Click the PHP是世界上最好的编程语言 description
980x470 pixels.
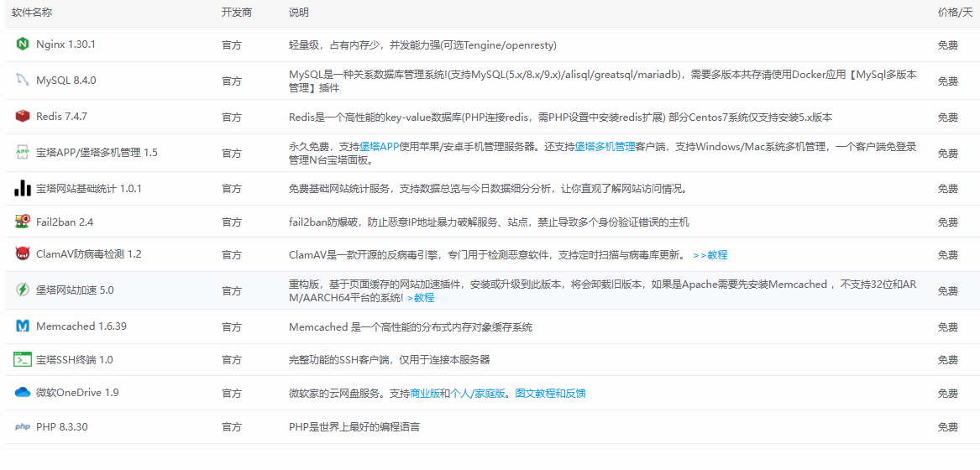point(354,427)
